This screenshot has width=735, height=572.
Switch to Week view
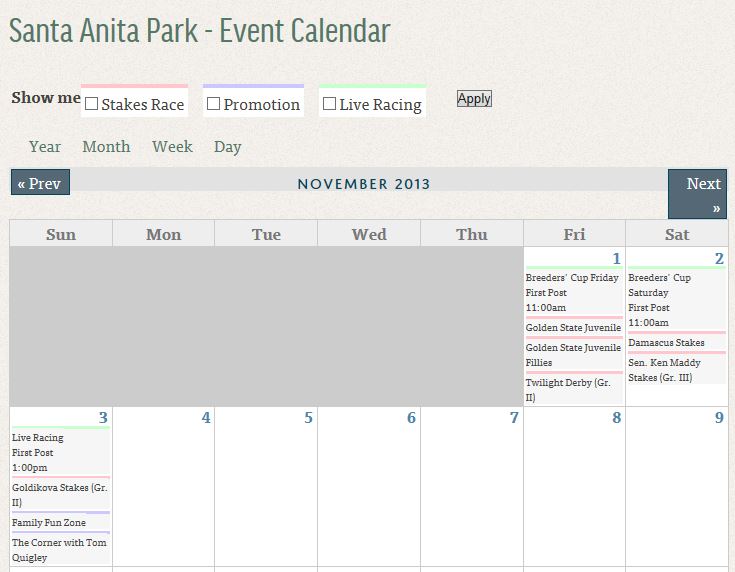pyautogui.click(x=172, y=147)
